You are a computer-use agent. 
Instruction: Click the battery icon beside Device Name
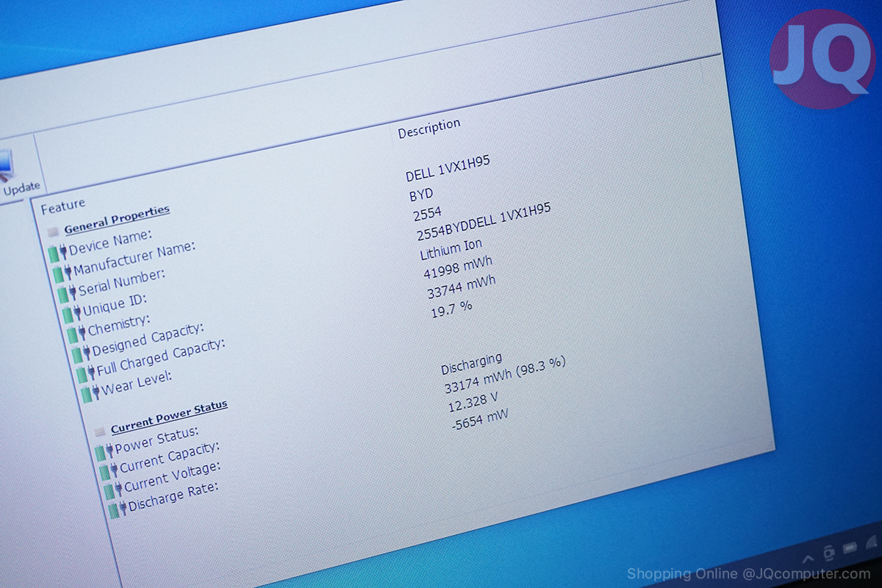click(58, 253)
